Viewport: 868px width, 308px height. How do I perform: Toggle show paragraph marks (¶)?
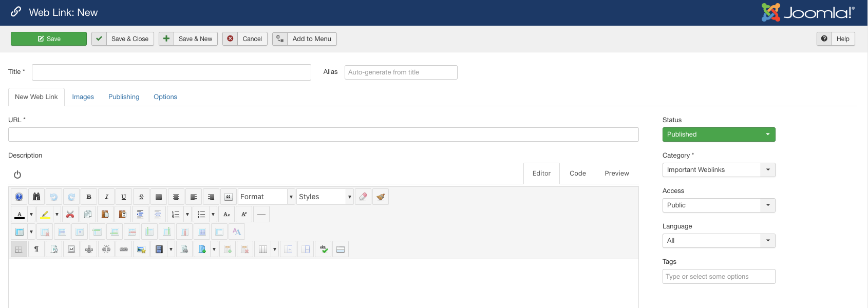36,249
